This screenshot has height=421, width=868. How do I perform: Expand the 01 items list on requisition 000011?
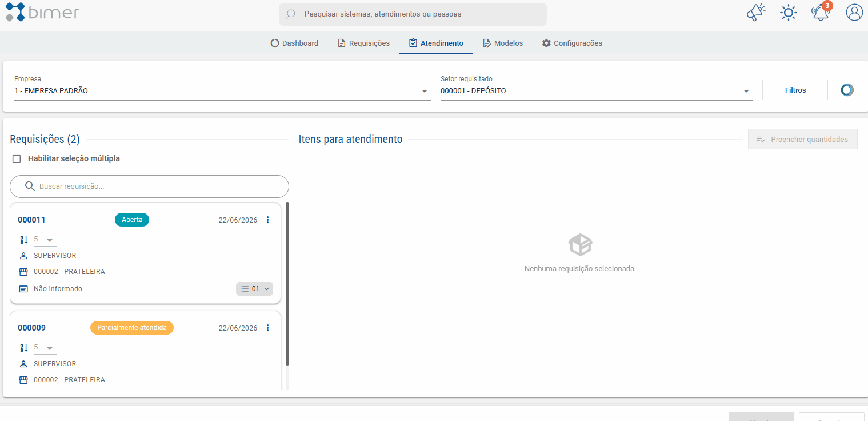(x=254, y=289)
